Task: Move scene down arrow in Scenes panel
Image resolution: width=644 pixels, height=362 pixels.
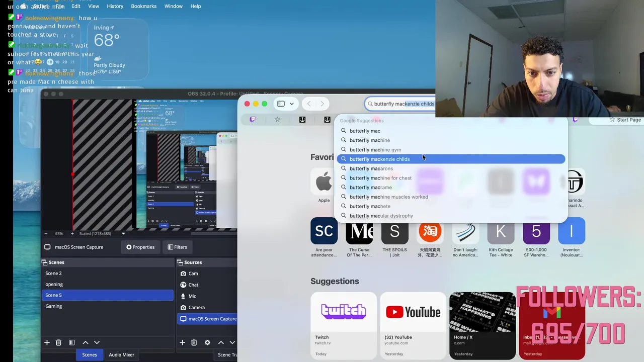Action: coord(97,342)
